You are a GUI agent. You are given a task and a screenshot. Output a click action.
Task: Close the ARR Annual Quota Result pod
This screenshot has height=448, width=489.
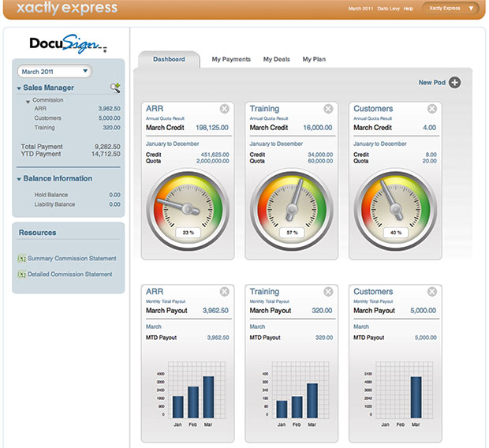coord(225,109)
